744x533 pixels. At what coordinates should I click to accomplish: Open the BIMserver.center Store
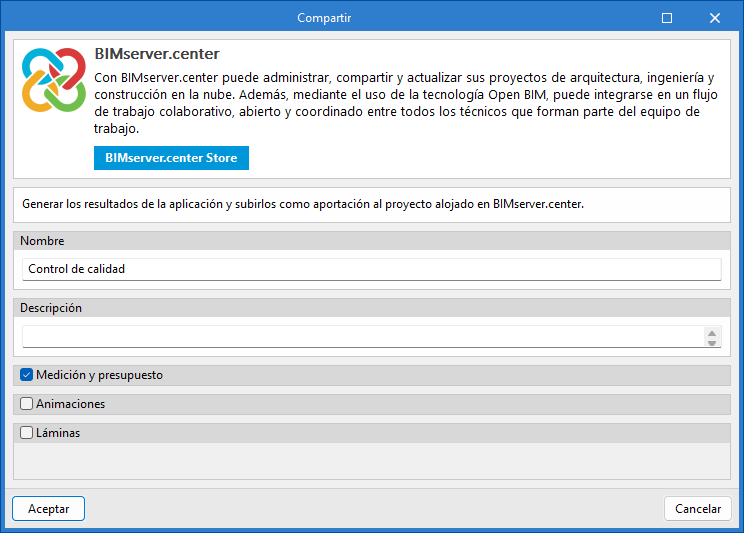coord(170,158)
